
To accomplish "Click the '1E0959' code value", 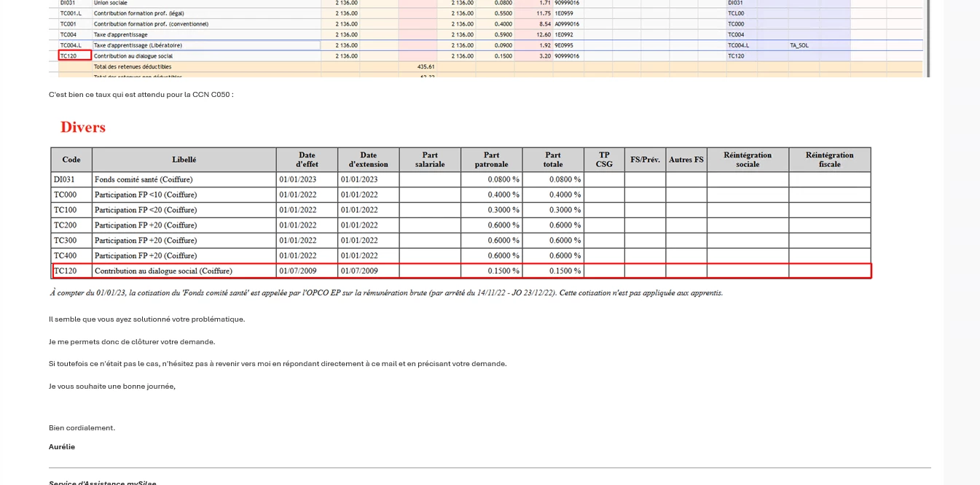I will pos(564,13).
